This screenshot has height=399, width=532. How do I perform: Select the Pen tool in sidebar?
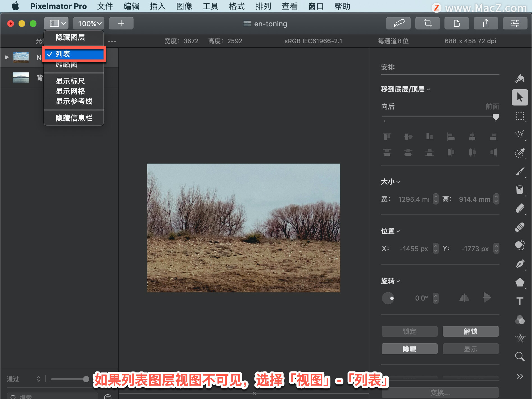520,264
